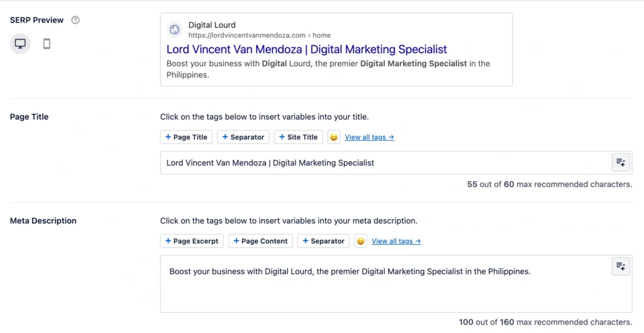Add Page Title tag to title

pos(186,137)
